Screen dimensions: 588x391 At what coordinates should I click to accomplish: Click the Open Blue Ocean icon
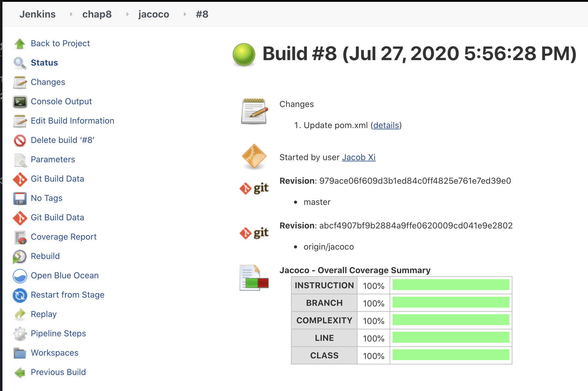[20, 276]
